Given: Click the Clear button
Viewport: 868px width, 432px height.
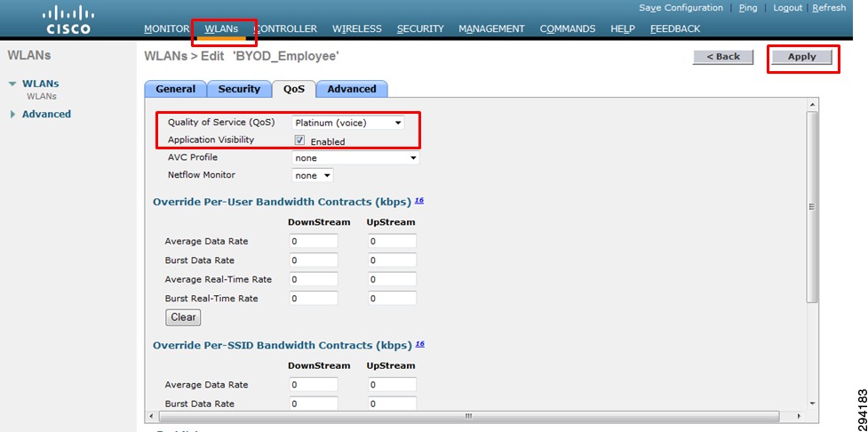Looking at the screenshot, I should 183,317.
